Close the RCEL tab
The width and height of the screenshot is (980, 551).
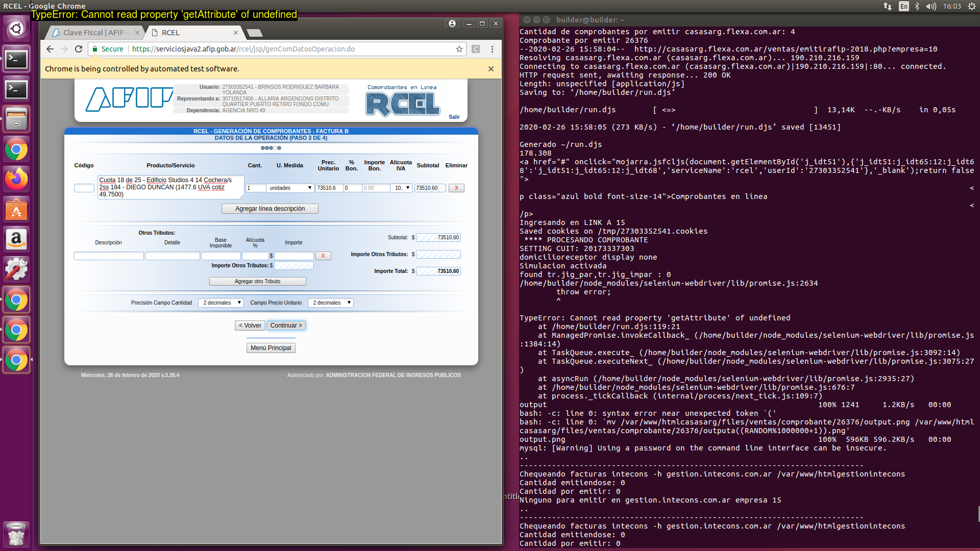coord(235,33)
